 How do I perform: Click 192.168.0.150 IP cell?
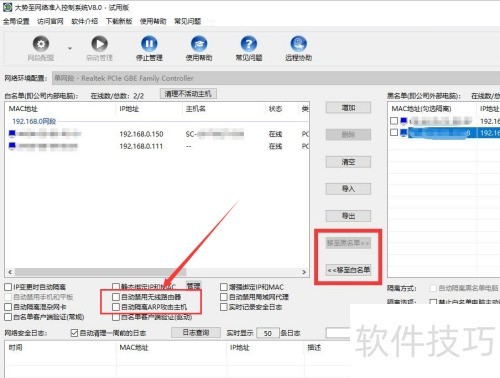pyautogui.click(x=141, y=134)
